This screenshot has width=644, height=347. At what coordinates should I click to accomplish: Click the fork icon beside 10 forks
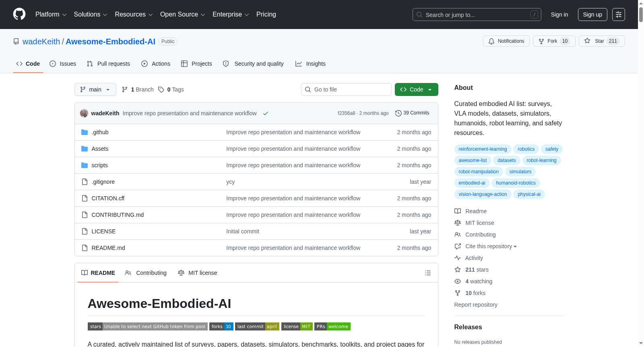(458, 293)
